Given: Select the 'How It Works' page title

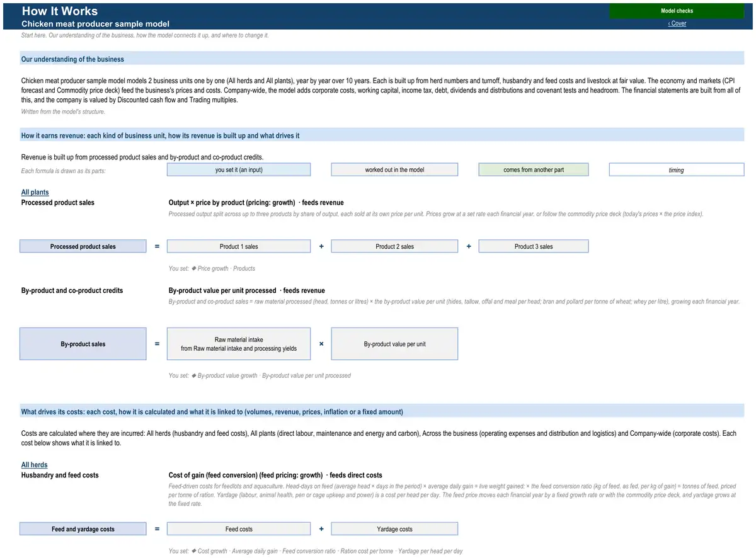Looking at the screenshot, I should 60,11.
